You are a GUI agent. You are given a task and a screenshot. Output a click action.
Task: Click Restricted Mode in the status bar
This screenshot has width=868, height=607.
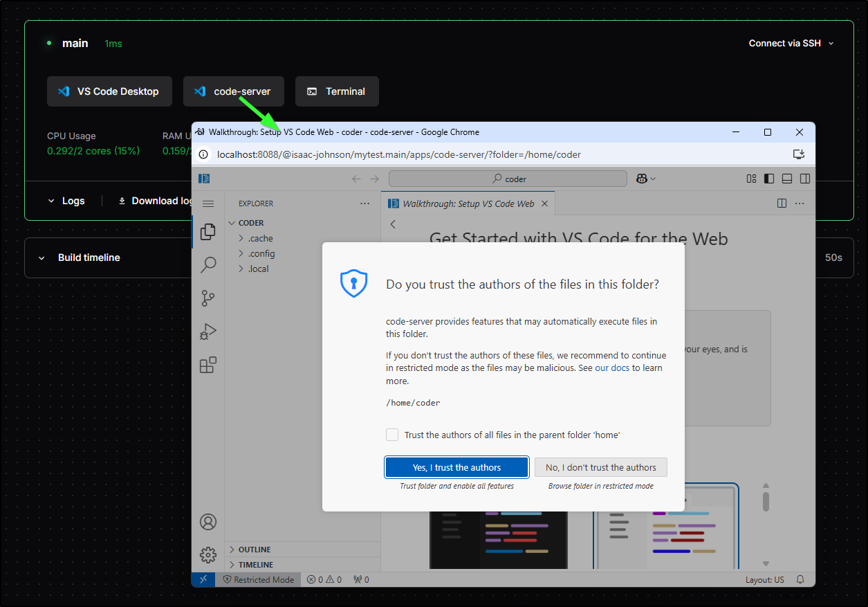pyautogui.click(x=258, y=579)
